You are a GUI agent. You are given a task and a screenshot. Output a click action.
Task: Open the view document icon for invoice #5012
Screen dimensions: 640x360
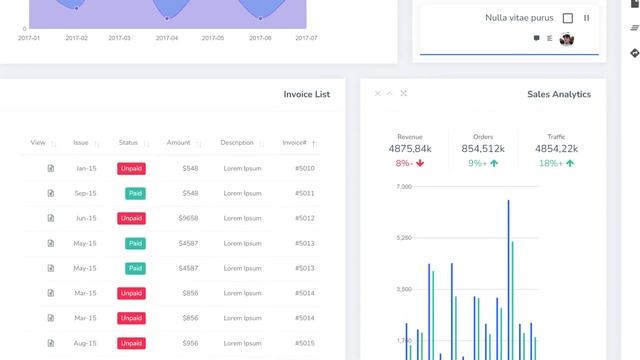coord(51,218)
